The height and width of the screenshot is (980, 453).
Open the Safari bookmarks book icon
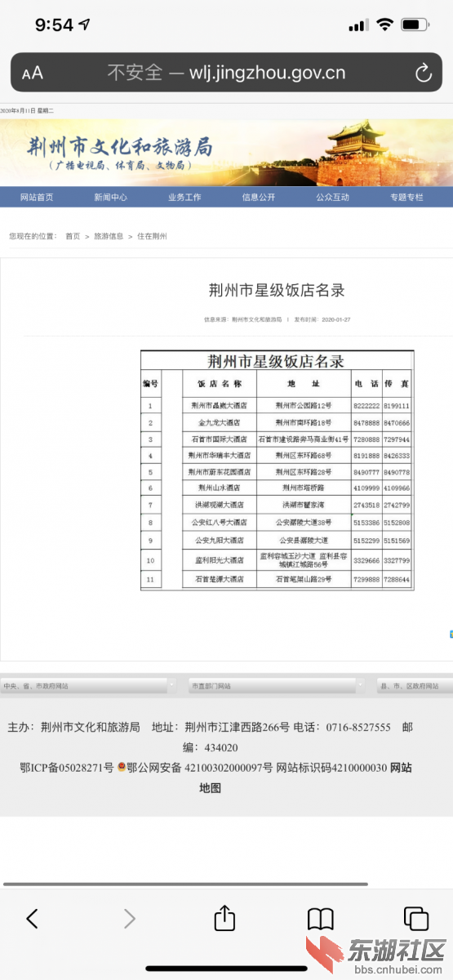(x=320, y=919)
